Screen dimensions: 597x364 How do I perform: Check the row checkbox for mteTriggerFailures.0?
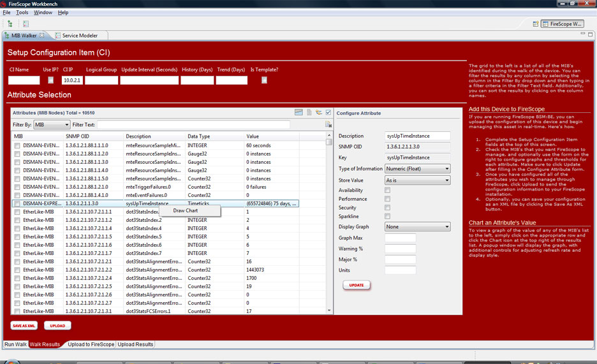coord(17,187)
